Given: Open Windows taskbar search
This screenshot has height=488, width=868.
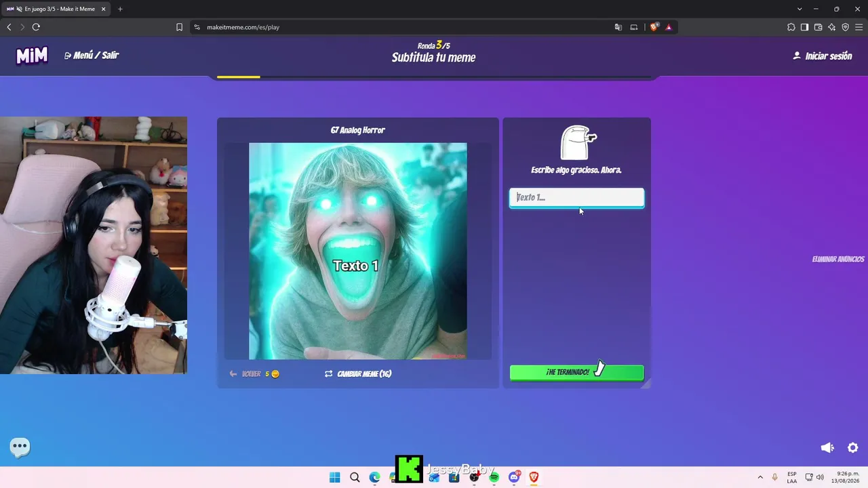Looking at the screenshot, I should click(355, 477).
